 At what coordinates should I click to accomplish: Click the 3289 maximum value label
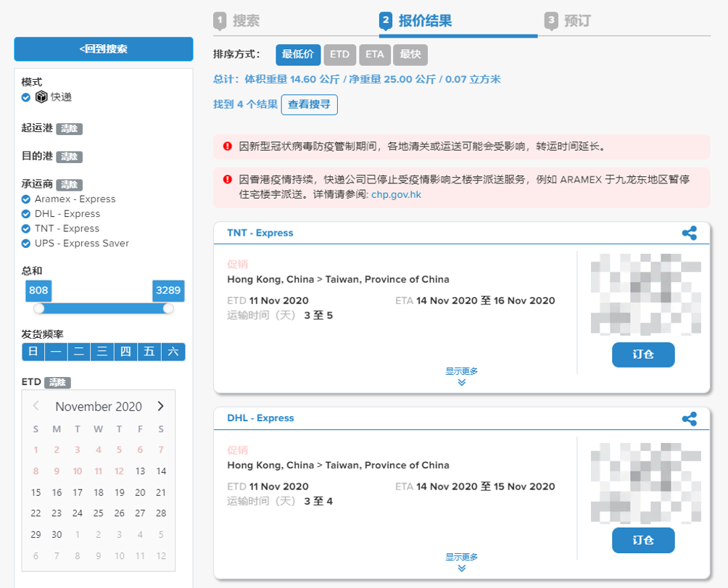tap(168, 291)
